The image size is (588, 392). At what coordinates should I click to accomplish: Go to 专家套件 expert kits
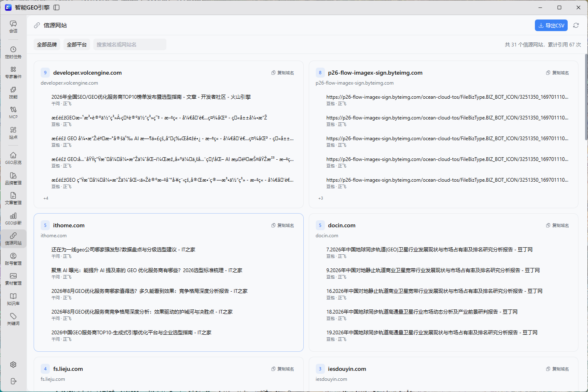13,72
